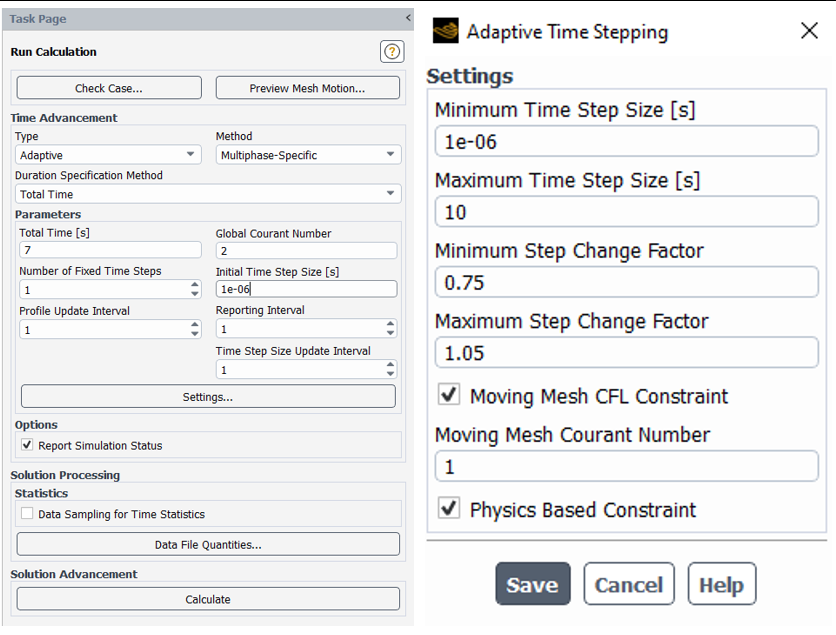The height and width of the screenshot is (635, 836).
Task: Click the Save button
Action: tap(533, 584)
